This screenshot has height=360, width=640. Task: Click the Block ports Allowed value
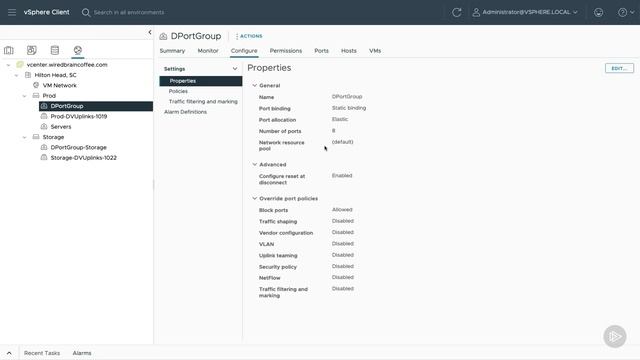[x=342, y=209]
